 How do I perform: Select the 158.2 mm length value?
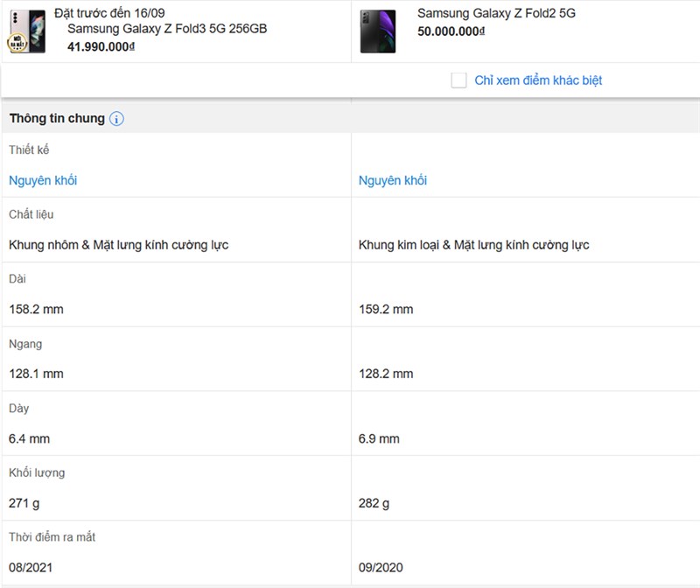pyautogui.click(x=36, y=309)
